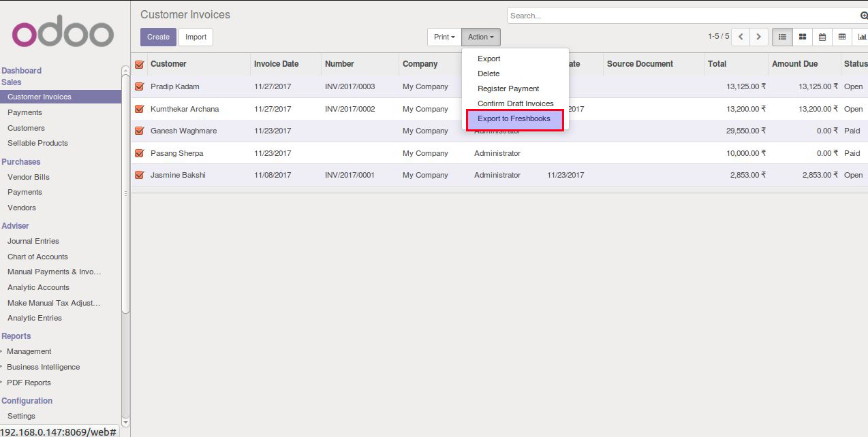
Task: Click the Import button
Action: coord(196,37)
